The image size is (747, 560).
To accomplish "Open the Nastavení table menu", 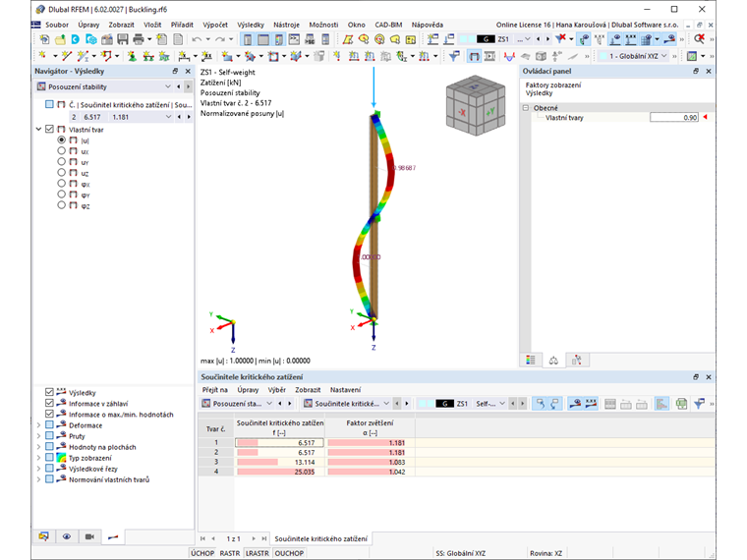I will (345, 390).
